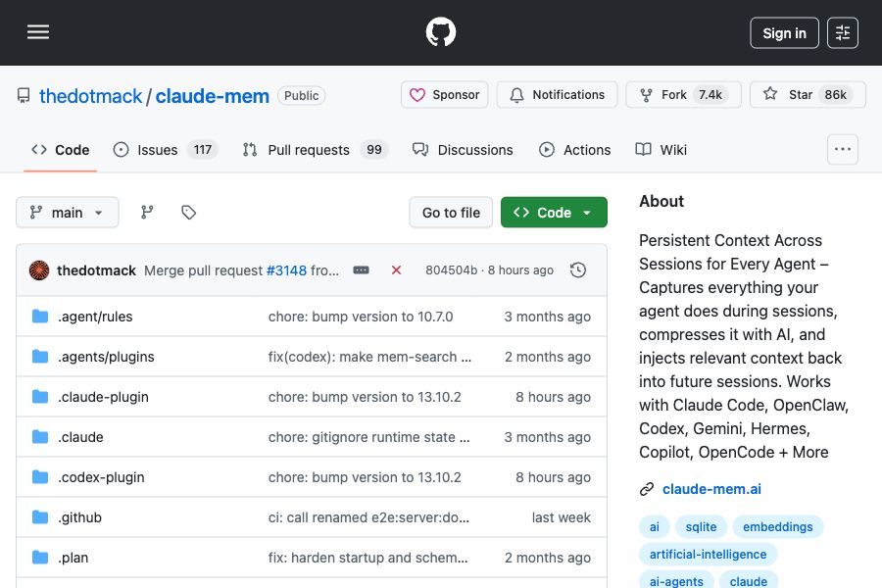Open .codex-plugin commit 'bump version to 13.10.2'

tap(365, 477)
